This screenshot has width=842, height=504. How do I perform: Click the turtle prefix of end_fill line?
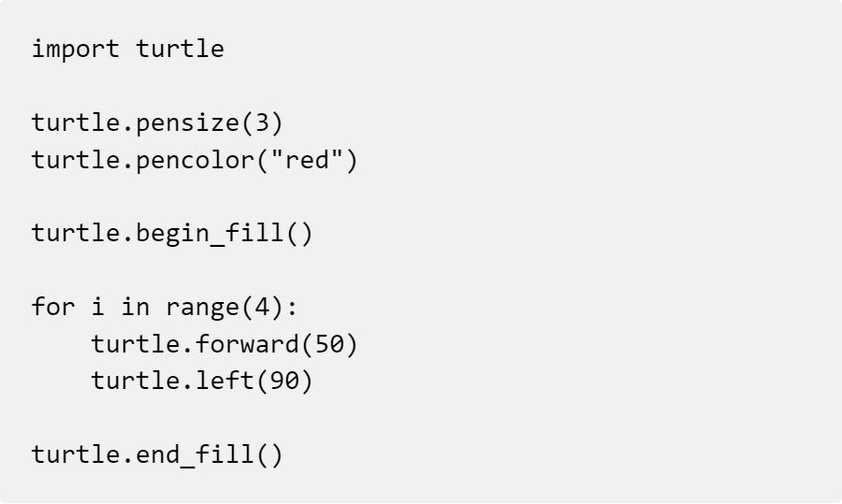[75, 454]
